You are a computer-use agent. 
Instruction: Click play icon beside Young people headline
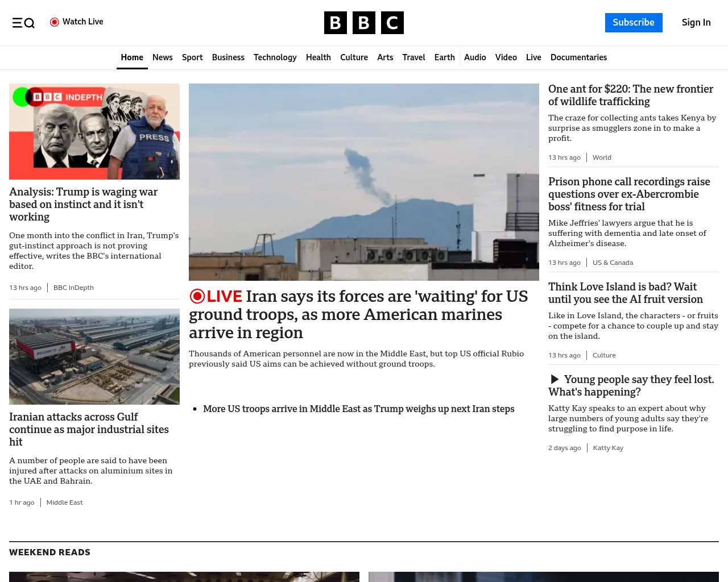(x=555, y=379)
